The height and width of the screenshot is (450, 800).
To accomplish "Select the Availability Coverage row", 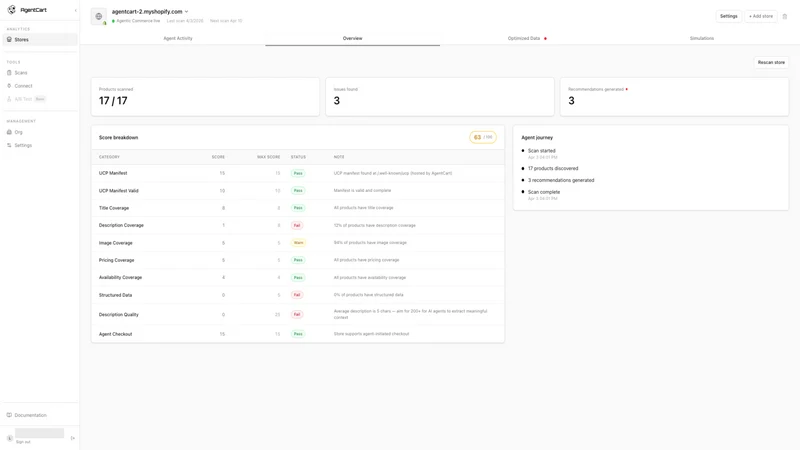I will [x=298, y=278].
